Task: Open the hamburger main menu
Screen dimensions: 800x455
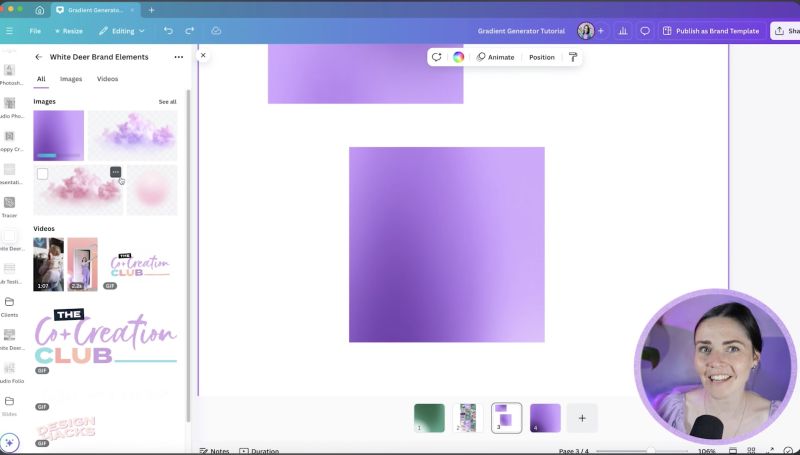Action: pyautogui.click(x=9, y=31)
